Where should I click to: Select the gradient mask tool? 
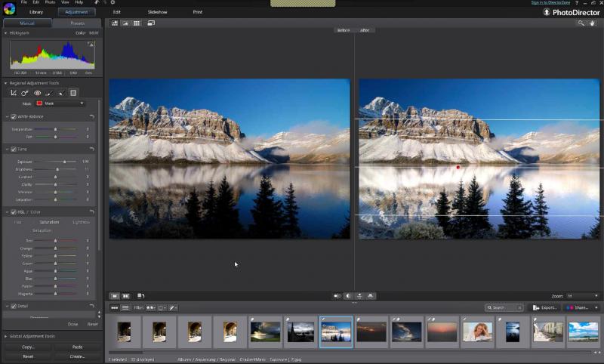coord(73,93)
